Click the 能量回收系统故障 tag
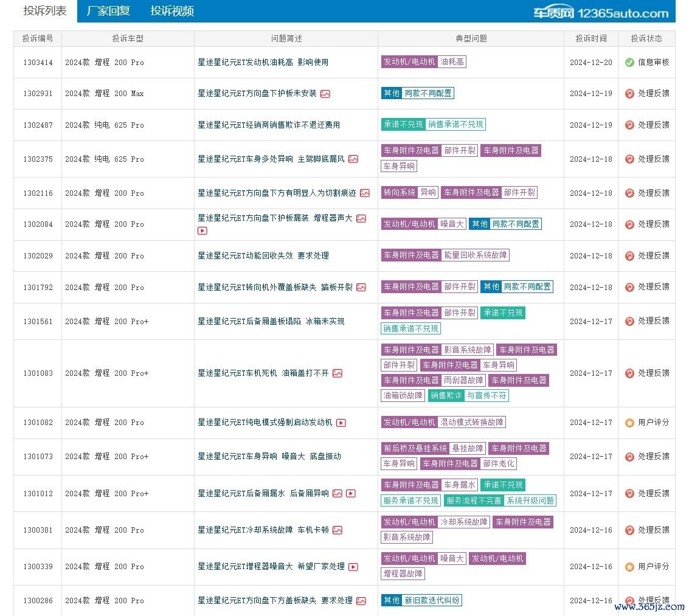Screen dimensions: 689x616 pos(476,255)
